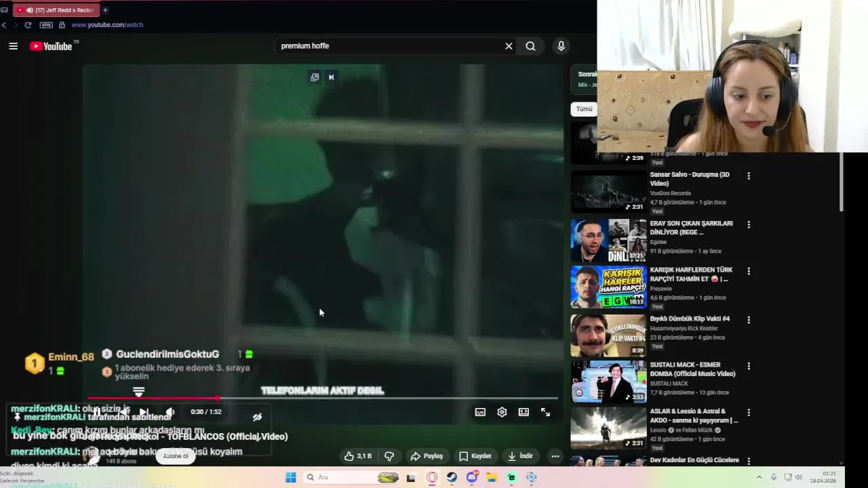Open options menu for 'ASLAR & Lessio & Astral'
Viewport: 868px width, 488px height.
click(x=749, y=412)
